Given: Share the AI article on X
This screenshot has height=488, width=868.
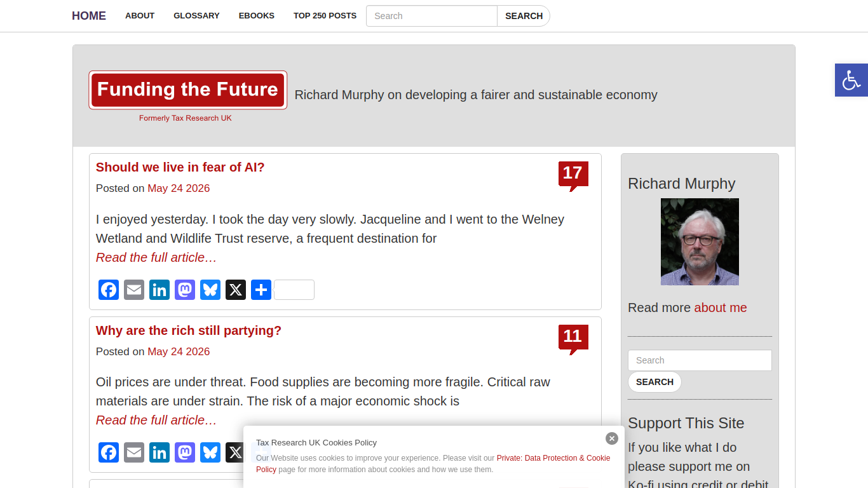Looking at the screenshot, I should pyautogui.click(x=236, y=290).
